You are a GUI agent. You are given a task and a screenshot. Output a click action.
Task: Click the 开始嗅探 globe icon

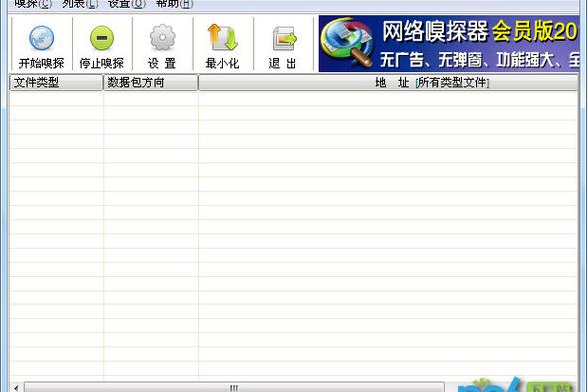pos(41,38)
